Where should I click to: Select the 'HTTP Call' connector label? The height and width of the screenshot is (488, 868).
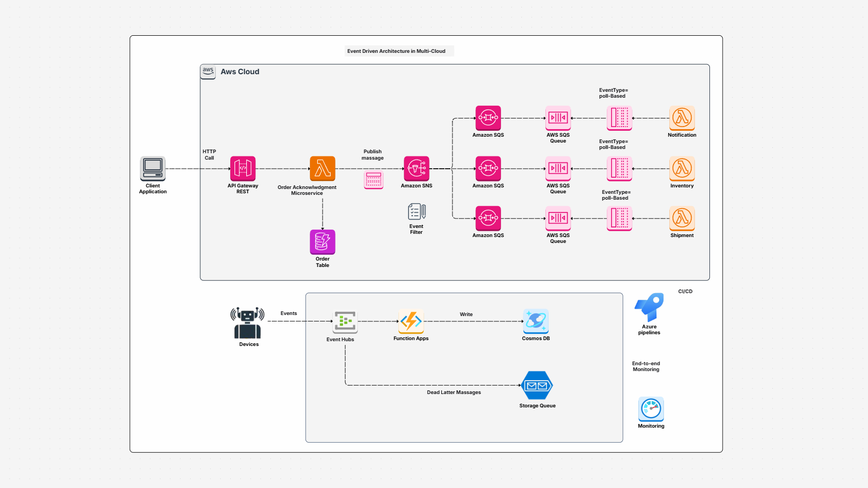point(209,155)
